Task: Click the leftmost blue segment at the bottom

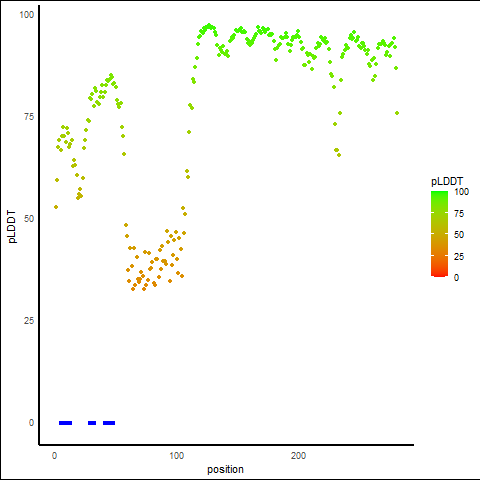Action: 65,423
